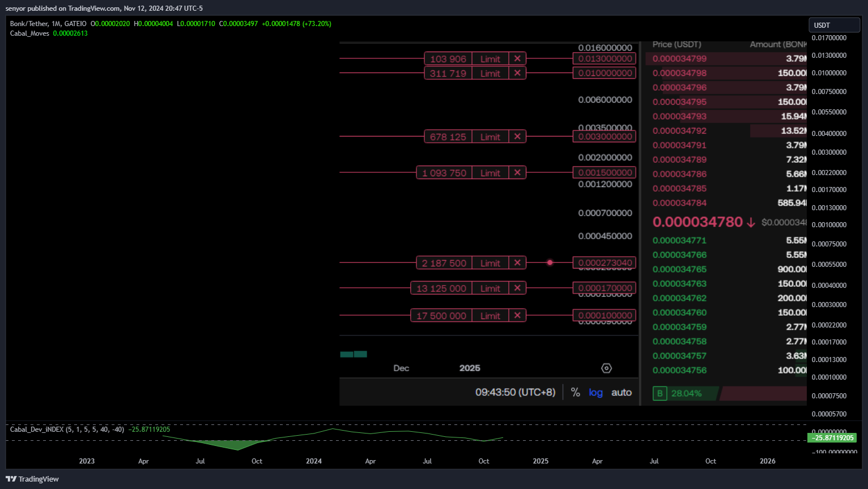Click the Price (USDT) column header
The image size is (868, 489).
click(x=676, y=44)
